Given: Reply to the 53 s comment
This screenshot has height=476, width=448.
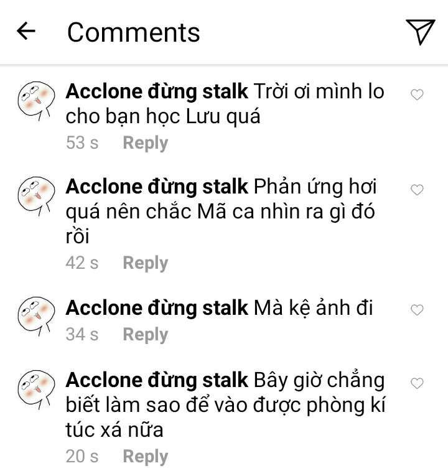Looking at the screenshot, I should click(146, 143).
